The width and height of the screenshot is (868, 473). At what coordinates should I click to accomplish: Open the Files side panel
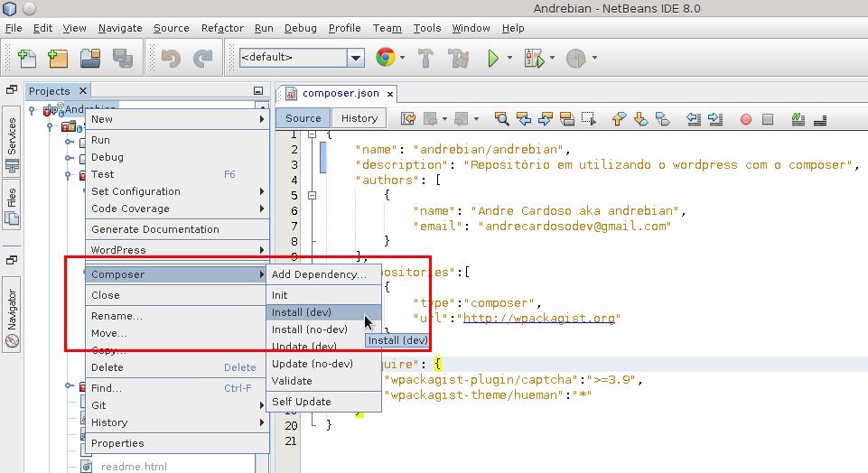coord(12,204)
